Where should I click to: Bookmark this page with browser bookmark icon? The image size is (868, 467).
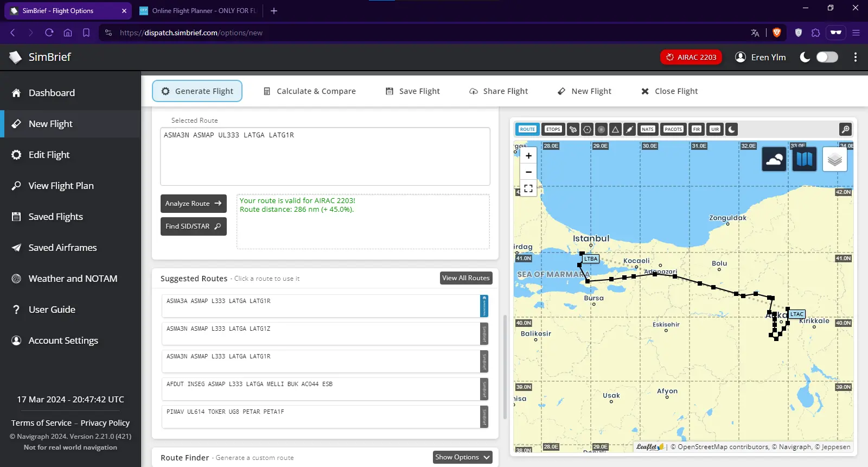coord(86,33)
